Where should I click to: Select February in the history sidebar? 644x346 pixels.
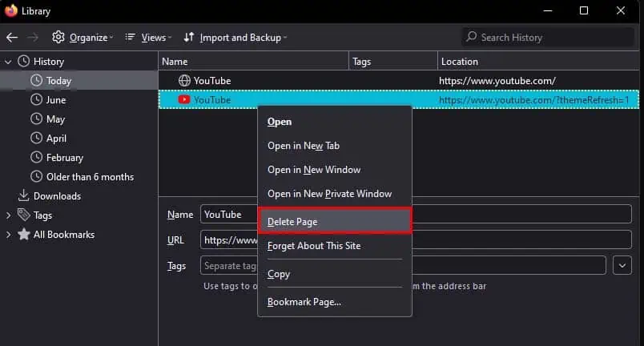(78, 158)
